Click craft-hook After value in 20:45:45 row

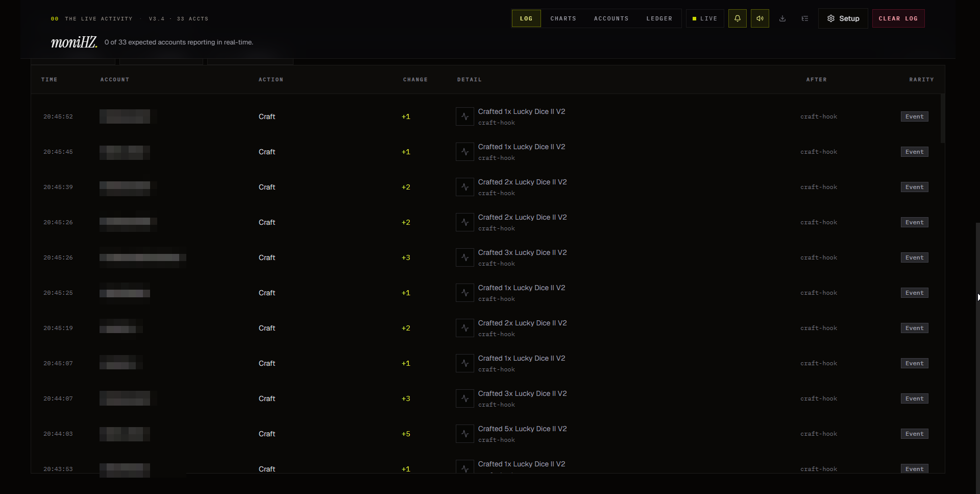[819, 152]
